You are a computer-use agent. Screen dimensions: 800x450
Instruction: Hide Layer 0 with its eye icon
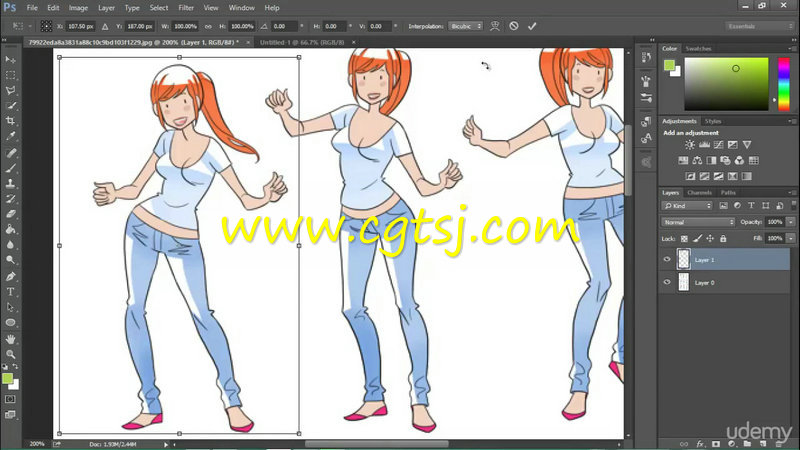(x=667, y=282)
